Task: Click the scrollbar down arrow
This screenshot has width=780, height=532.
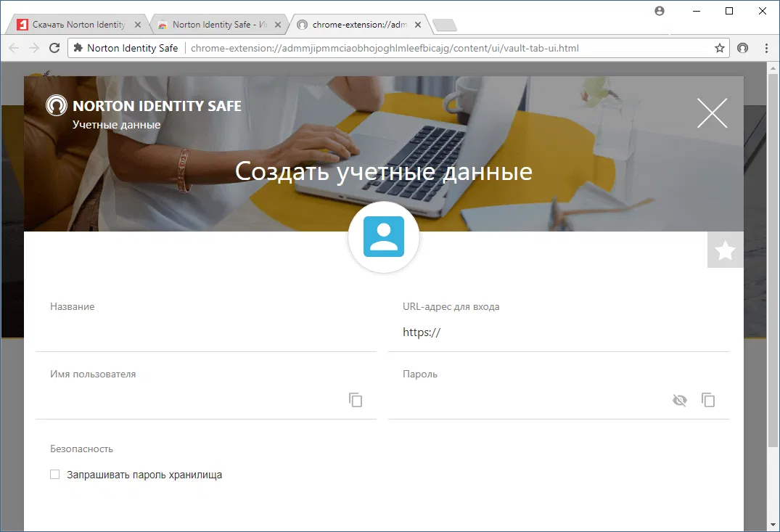Action: click(x=773, y=525)
